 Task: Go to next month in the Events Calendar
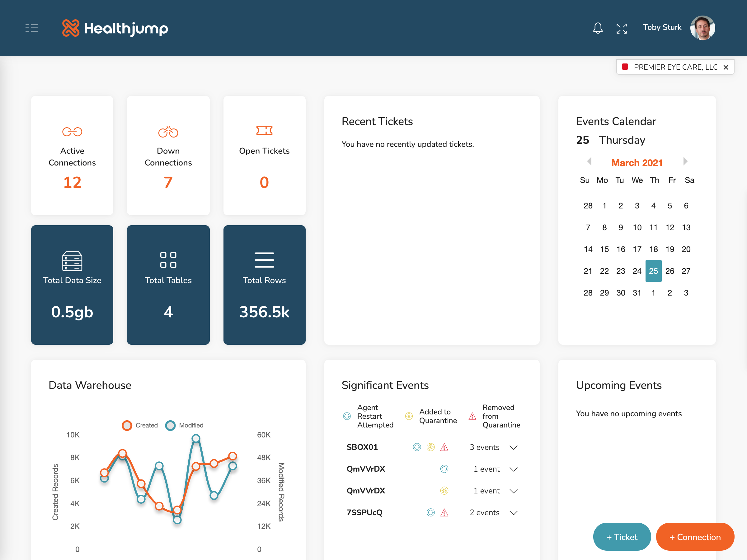coord(685,162)
